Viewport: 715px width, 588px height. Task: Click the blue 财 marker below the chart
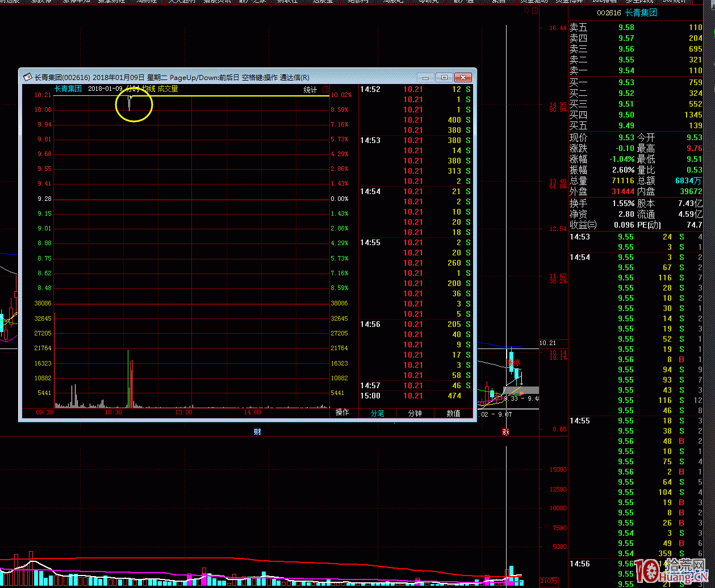tap(257, 432)
